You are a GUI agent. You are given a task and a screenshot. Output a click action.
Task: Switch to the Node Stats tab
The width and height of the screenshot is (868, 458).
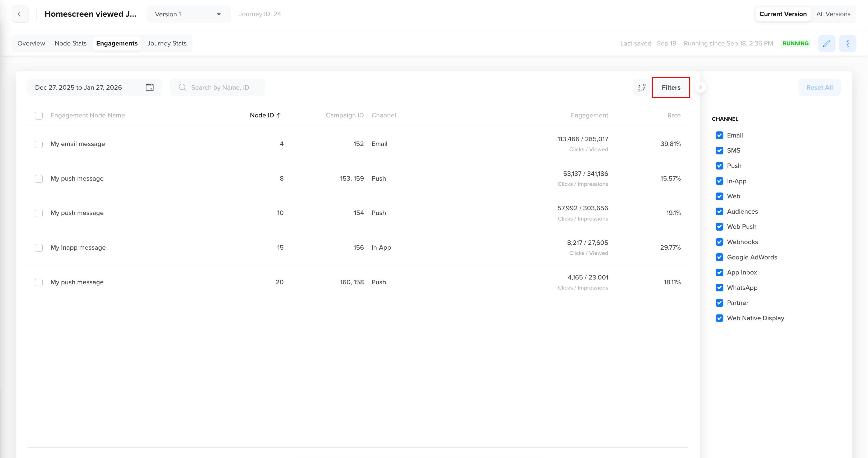click(x=70, y=43)
